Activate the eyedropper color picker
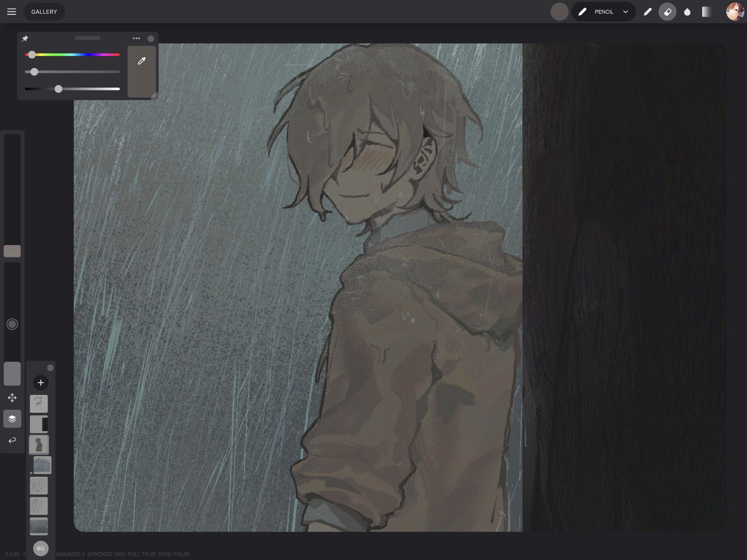The image size is (747, 560). (x=142, y=61)
